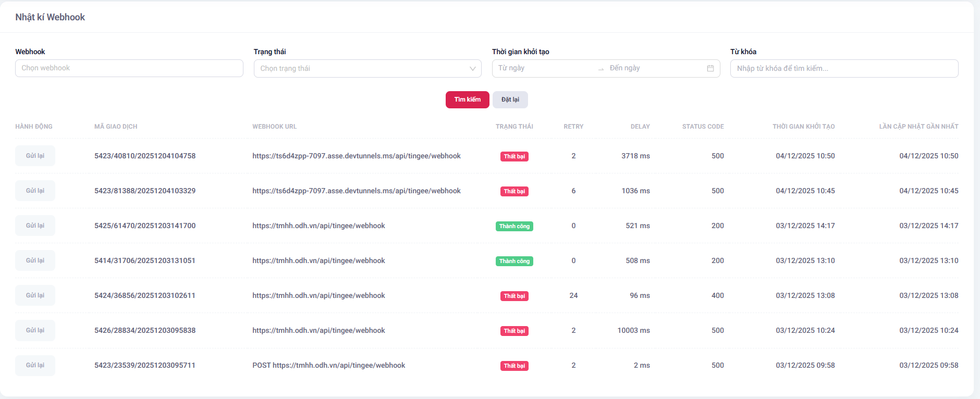Click 'Gửi lại' for transaction 5424/36856/20251203102611

pos(35,295)
